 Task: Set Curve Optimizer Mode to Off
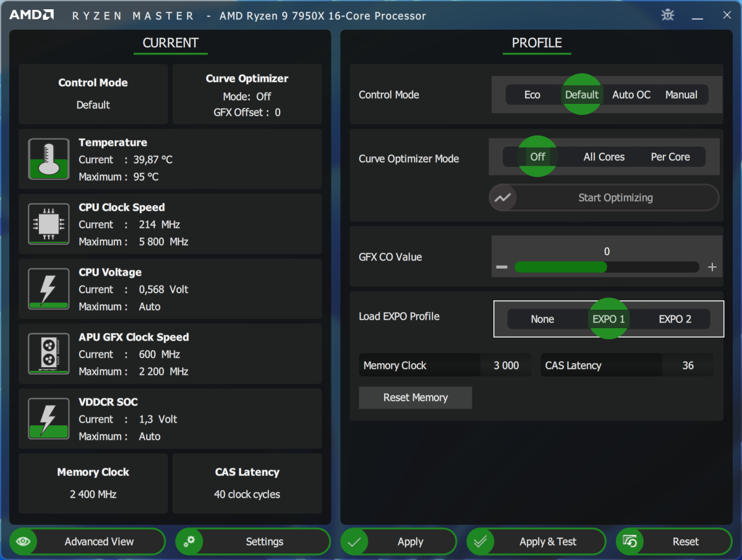(x=537, y=156)
